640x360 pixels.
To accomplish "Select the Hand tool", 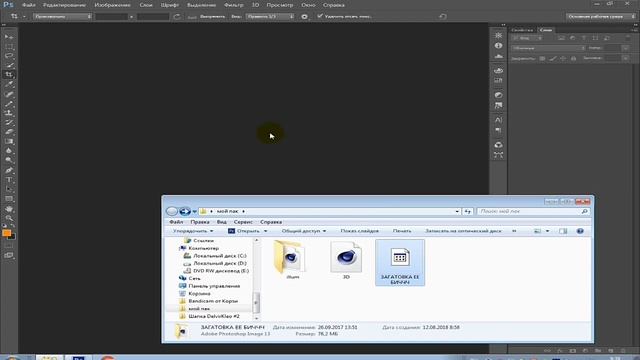I will pyautogui.click(x=9, y=209).
